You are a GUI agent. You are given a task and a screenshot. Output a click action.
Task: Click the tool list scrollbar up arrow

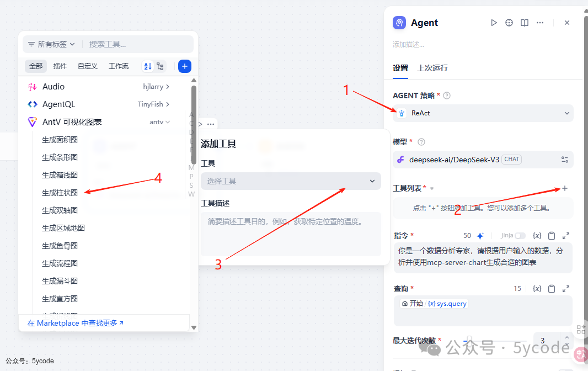(x=194, y=81)
